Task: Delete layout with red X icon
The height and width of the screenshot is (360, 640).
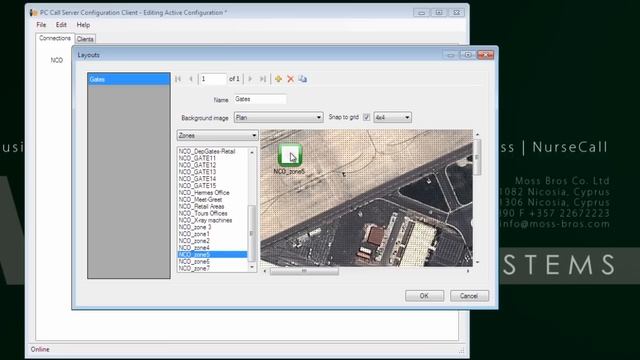Action: [291, 79]
